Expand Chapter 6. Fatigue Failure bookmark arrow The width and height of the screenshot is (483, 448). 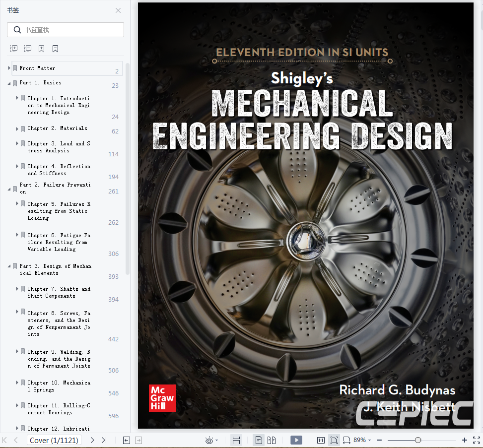tap(17, 235)
